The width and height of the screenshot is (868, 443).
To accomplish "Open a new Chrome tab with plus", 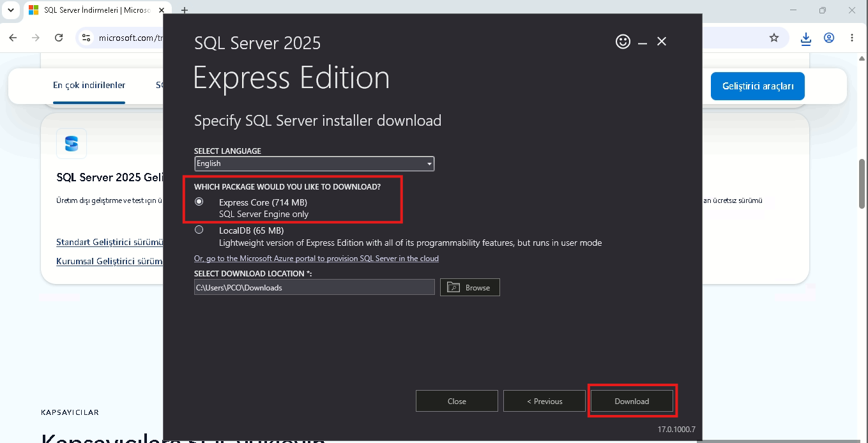I will [x=185, y=10].
